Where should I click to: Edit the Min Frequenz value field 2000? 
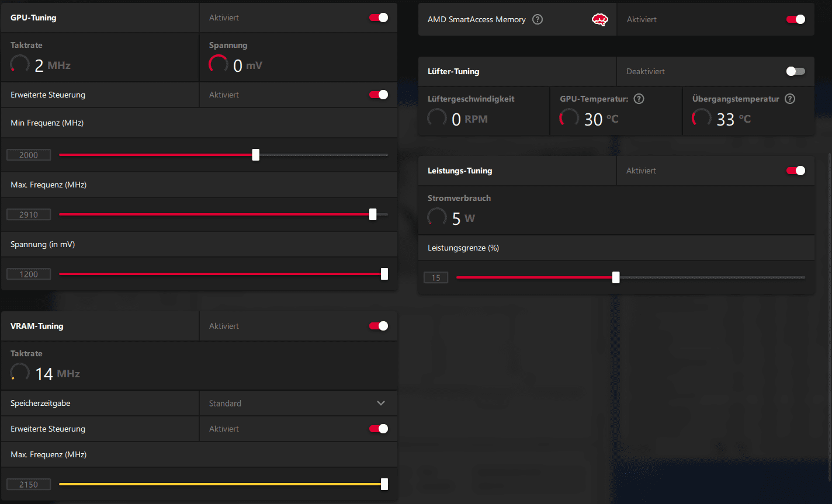[29, 155]
